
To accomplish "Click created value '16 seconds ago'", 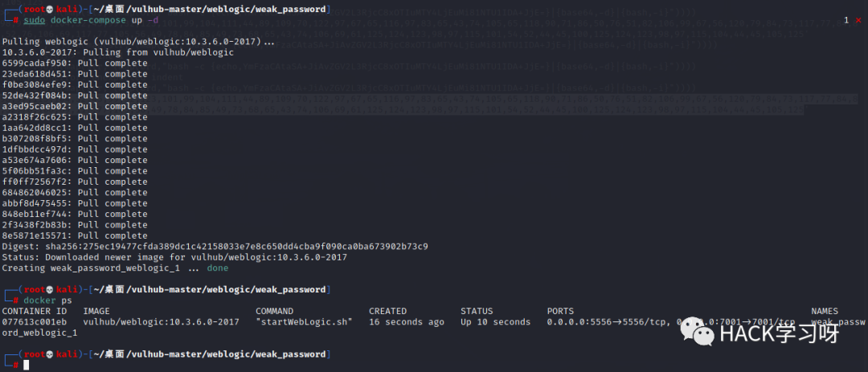I will (x=407, y=322).
